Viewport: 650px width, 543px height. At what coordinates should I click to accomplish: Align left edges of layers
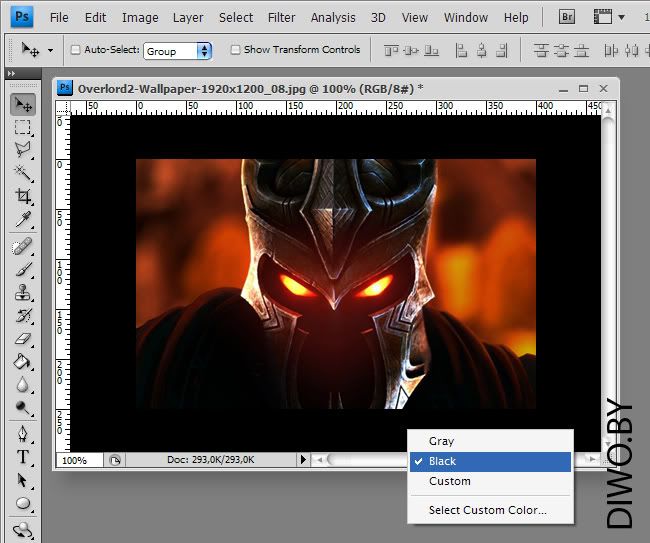click(x=461, y=51)
